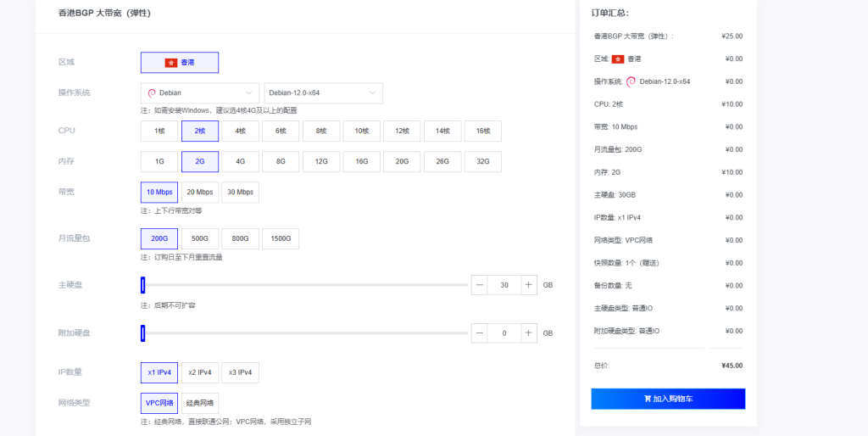
Task: Select 20 Mbps bandwidth
Action: point(200,193)
